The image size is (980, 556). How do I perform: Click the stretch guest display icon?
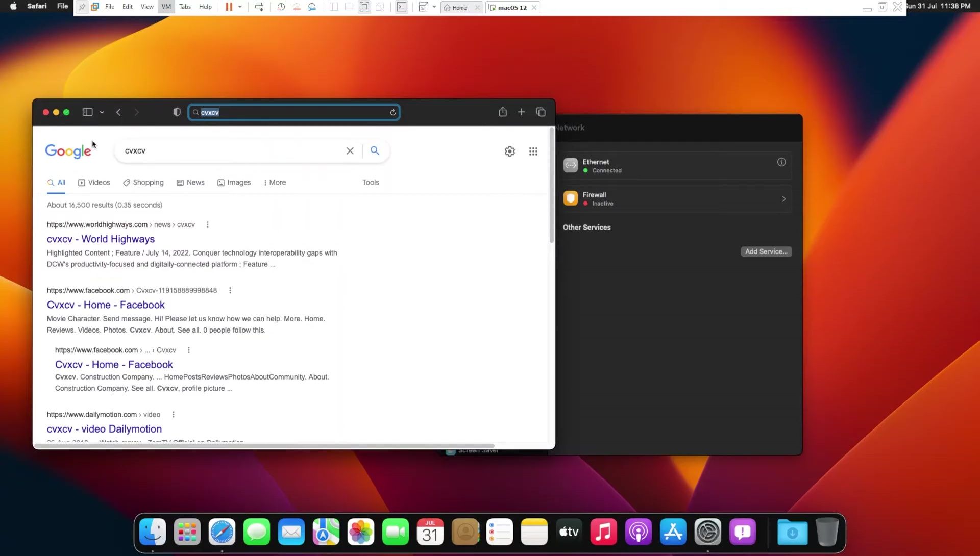coord(423,7)
